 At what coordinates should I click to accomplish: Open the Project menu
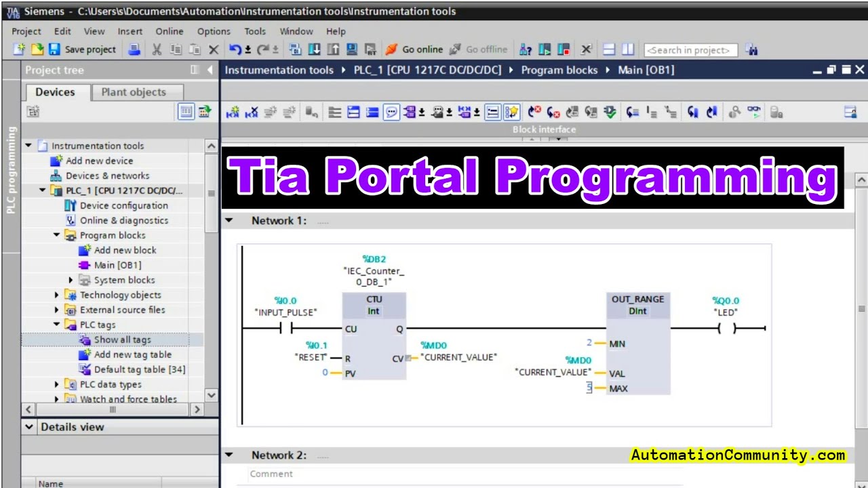26,31
